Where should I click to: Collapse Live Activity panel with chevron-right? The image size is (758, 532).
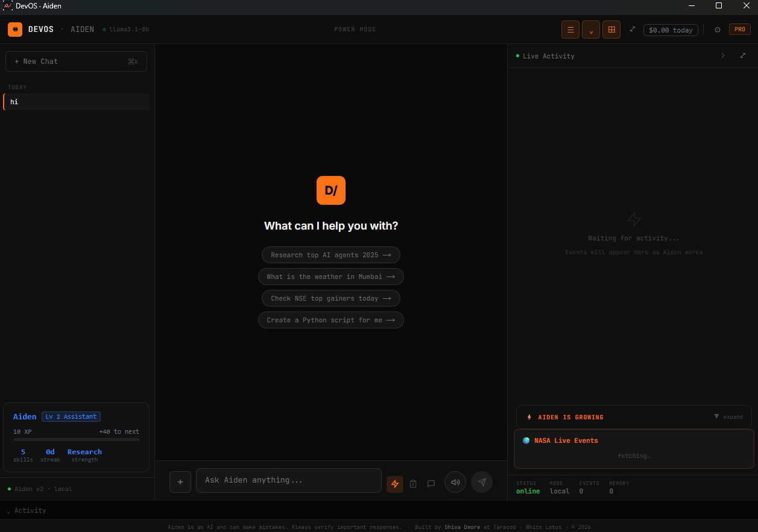(x=723, y=55)
